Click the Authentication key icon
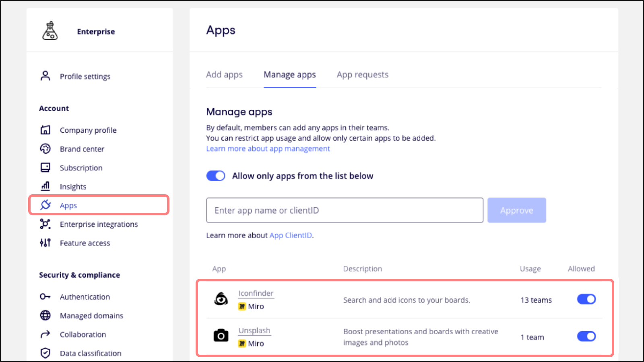The height and width of the screenshot is (362, 644). point(45,296)
